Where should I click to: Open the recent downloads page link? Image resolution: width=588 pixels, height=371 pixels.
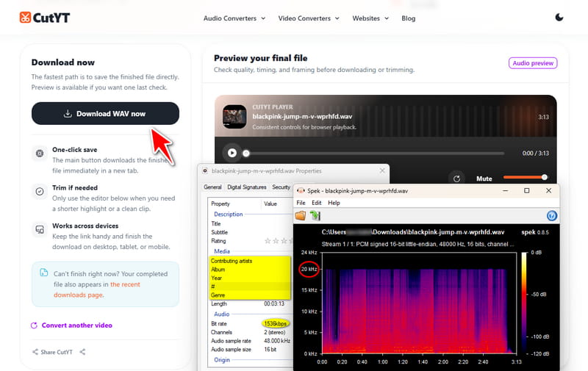(x=97, y=289)
